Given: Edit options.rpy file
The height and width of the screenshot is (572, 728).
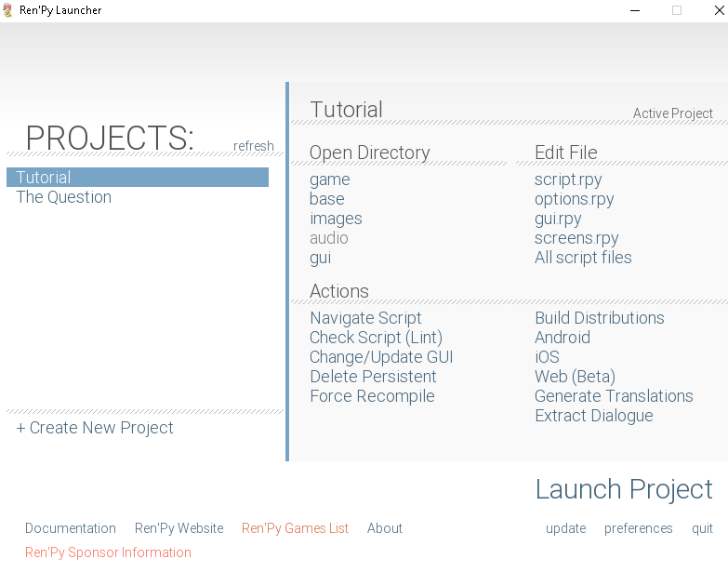Looking at the screenshot, I should [575, 200].
